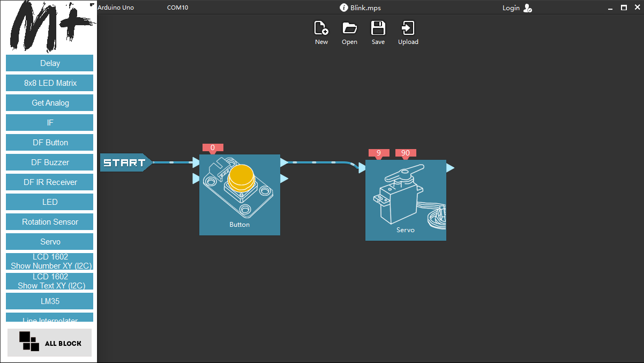
Task: Click the Login user icon
Action: tap(528, 8)
